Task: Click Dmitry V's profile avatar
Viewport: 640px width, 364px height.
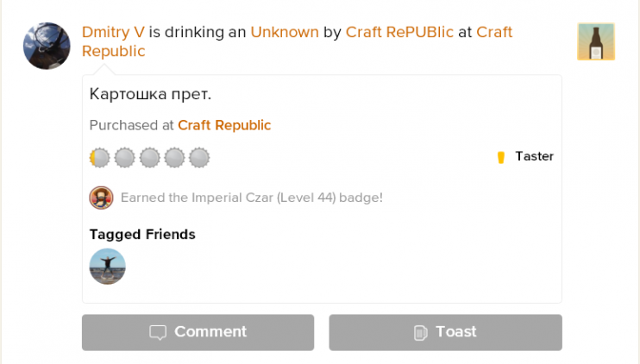Action: pyautogui.click(x=47, y=46)
